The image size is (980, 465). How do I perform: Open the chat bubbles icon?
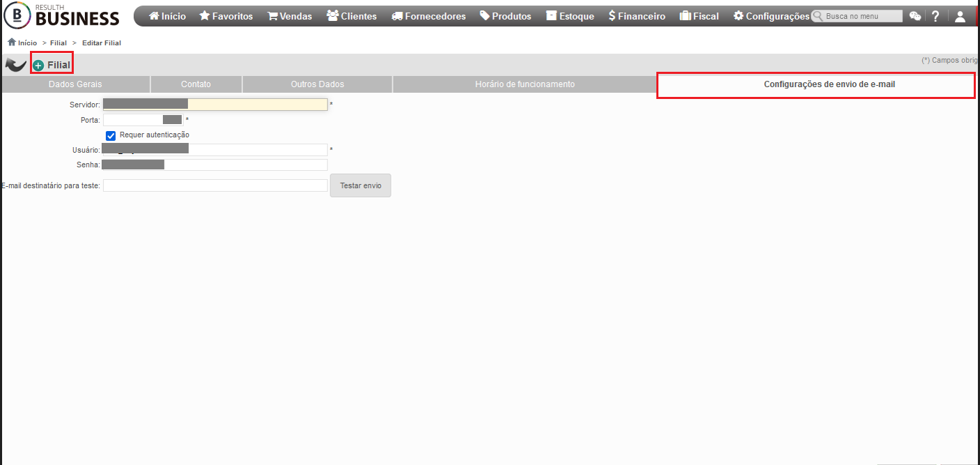coord(915,16)
